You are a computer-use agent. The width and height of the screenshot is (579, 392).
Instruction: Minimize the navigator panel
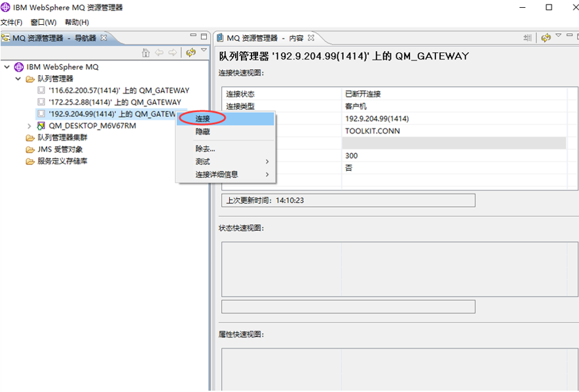(193, 35)
